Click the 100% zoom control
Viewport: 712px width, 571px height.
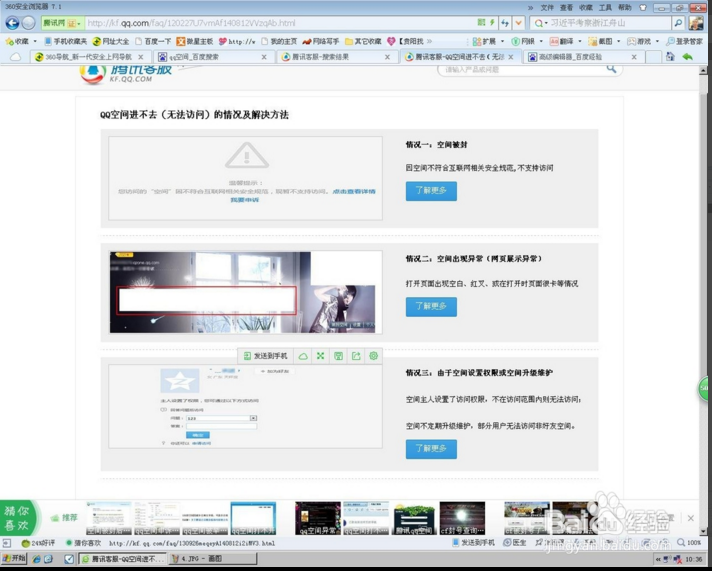coord(689,543)
